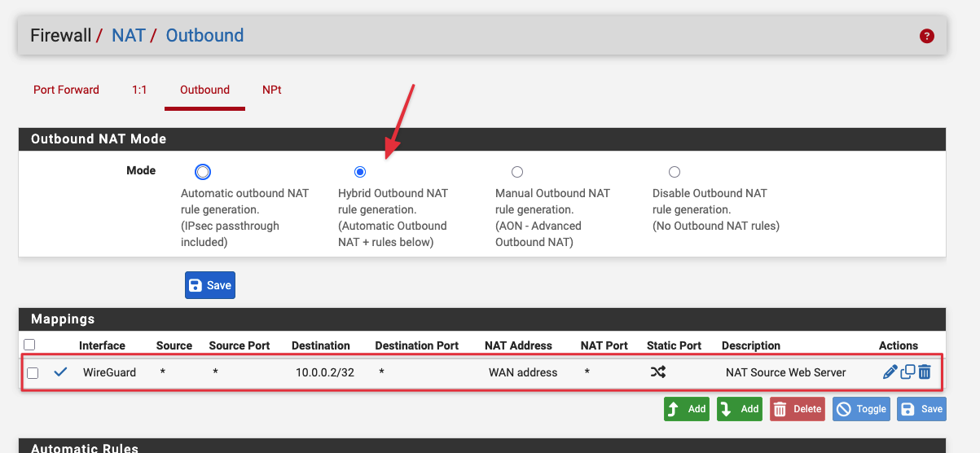Image resolution: width=980 pixels, height=453 pixels.
Task: Open the Port Forward tab
Action: point(66,90)
